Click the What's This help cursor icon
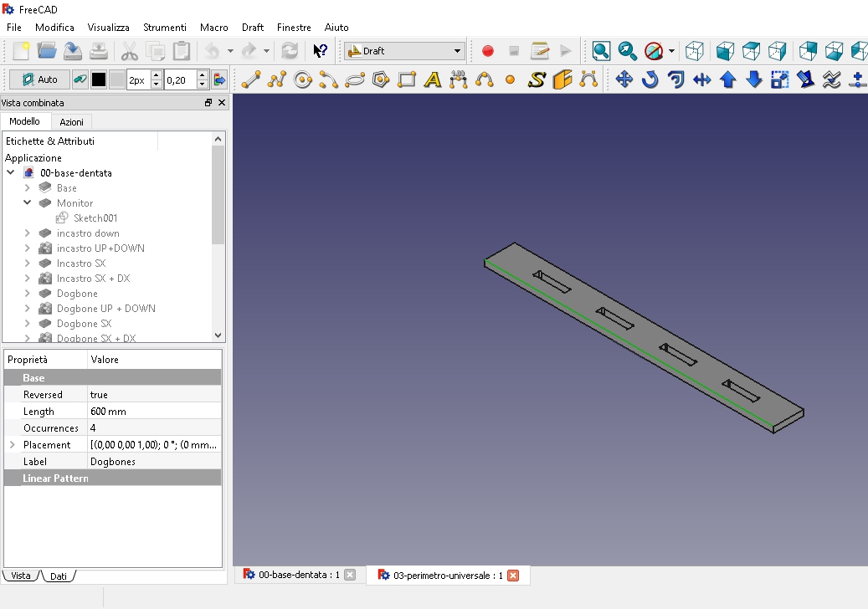This screenshot has height=609, width=868. pyautogui.click(x=320, y=51)
